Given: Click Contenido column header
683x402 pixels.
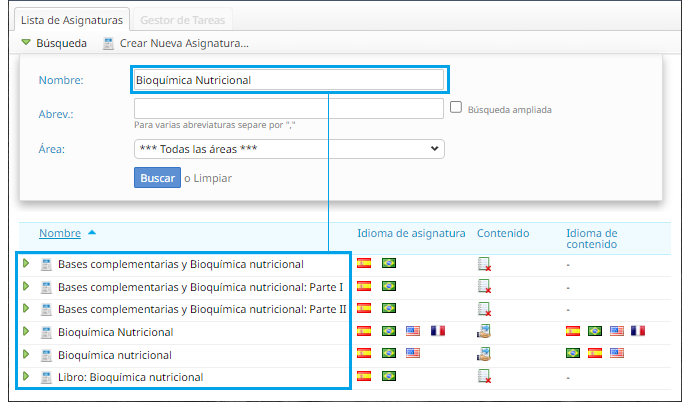Looking at the screenshot, I should pos(503,233).
